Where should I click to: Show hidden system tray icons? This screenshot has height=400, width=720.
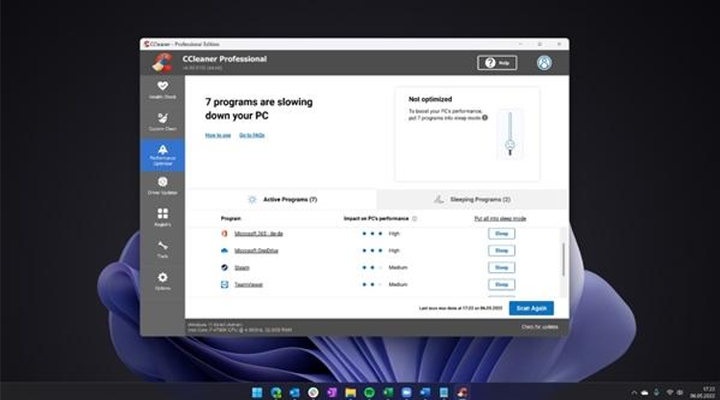click(x=634, y=393)
